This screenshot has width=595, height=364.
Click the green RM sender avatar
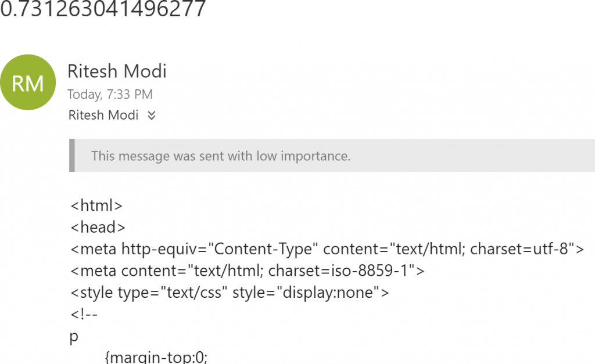[28, 84]
